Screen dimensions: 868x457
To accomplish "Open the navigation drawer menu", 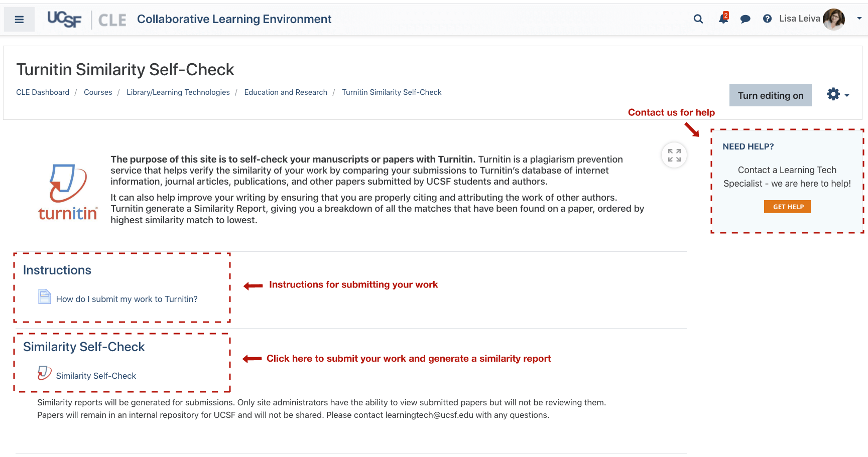I will coord(19,19).
